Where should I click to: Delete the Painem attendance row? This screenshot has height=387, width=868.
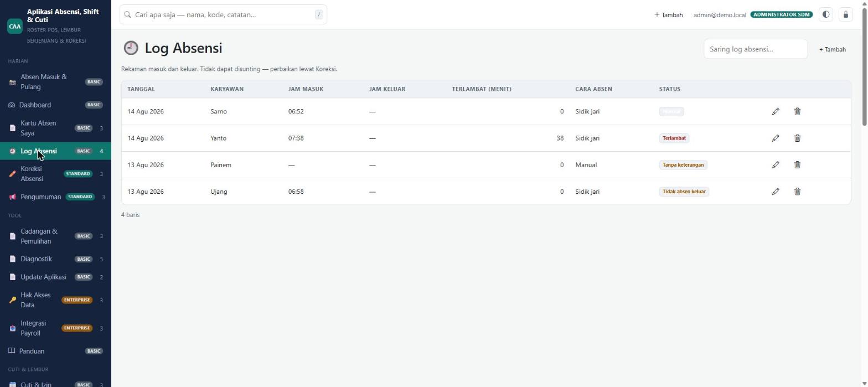pyautogui.click(x=797, y=164)
